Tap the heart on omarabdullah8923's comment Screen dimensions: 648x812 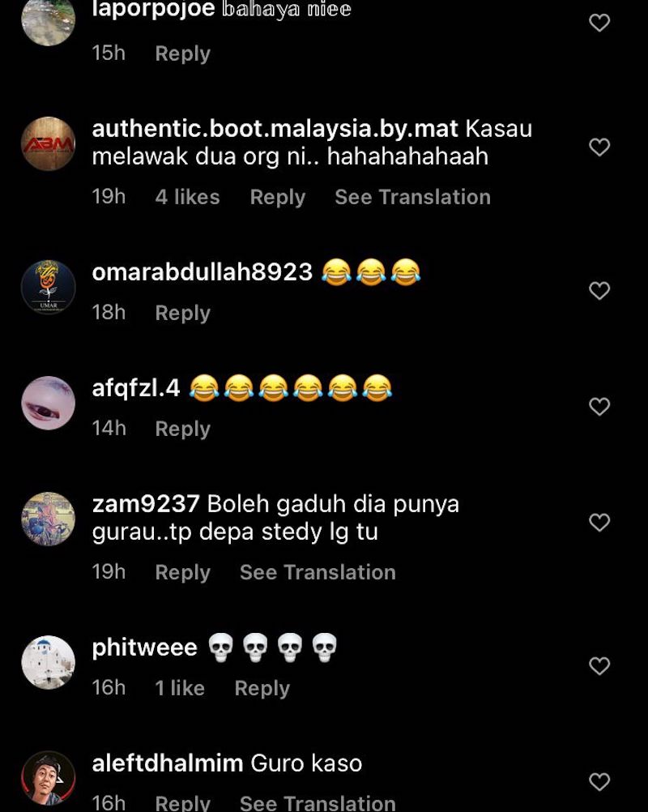click(x=599, y=290)
